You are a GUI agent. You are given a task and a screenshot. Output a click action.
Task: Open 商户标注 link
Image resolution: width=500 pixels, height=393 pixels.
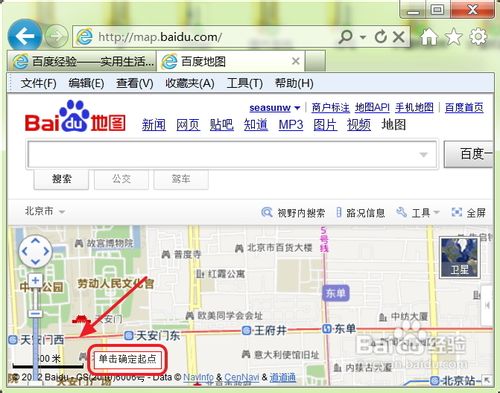[x=331, y=108]
